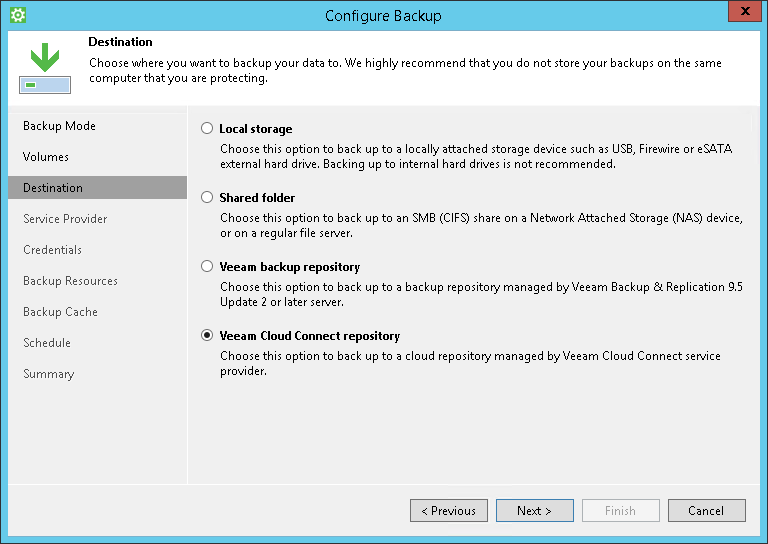Click the Veeam gear icon in title bar
Image resolution: width=768 pixels, height=544 pixels.
coord(17,16)
